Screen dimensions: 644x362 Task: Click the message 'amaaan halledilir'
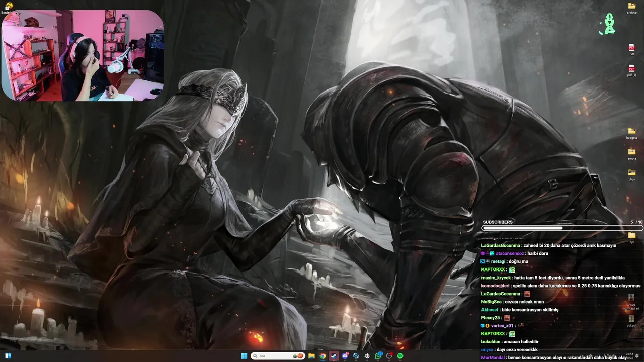(x=522, y=342)
